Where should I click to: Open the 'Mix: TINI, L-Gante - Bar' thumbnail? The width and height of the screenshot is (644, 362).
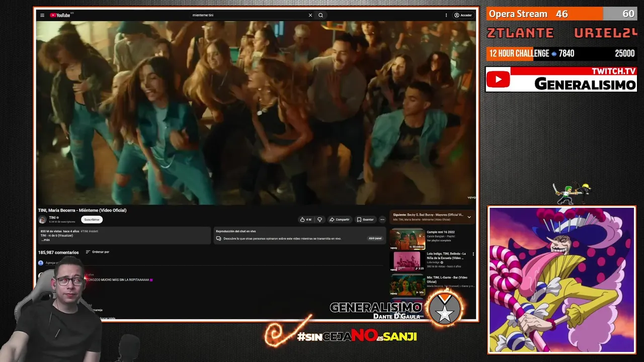407,285
